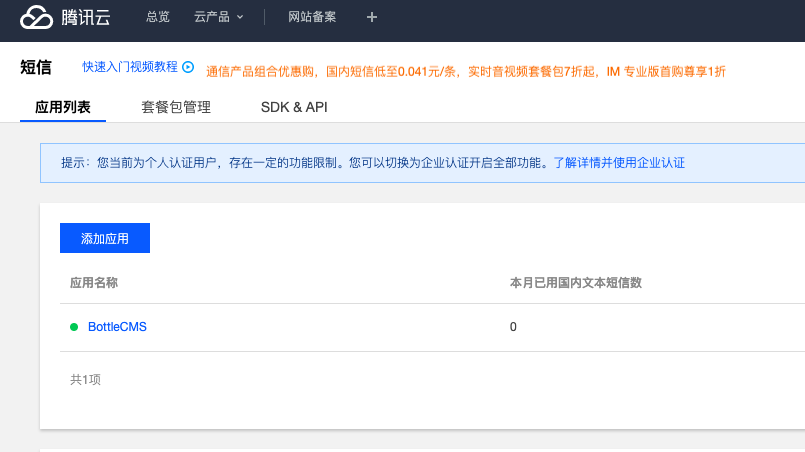
Task: Switch to the 应用列表 tab
Action: point(63,107)
